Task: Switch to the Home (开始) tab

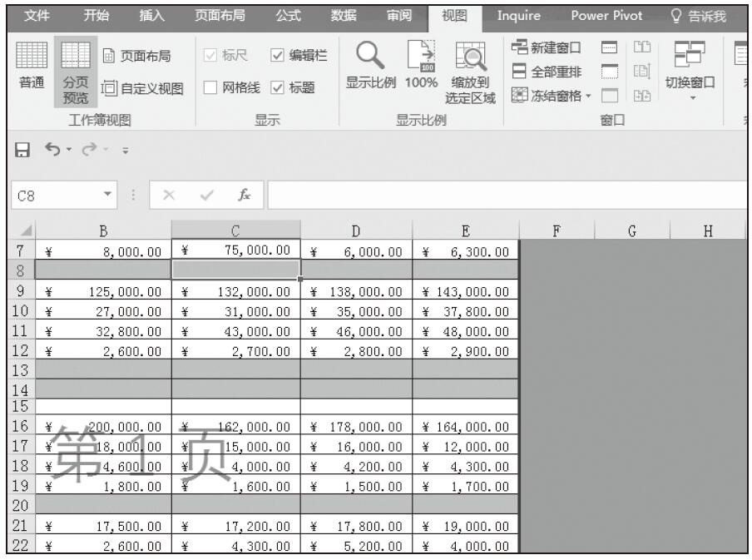Action: [96, 16]
